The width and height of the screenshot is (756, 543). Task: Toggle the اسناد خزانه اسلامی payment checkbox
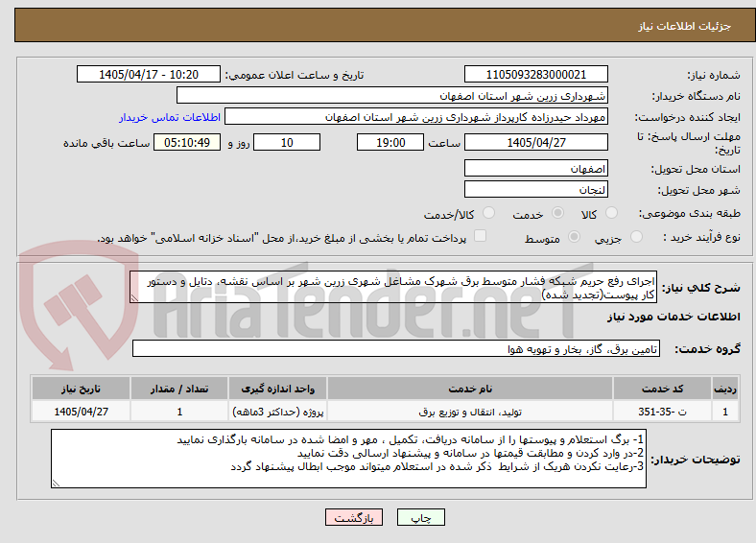pyautogui.click(x=480, y=236)
